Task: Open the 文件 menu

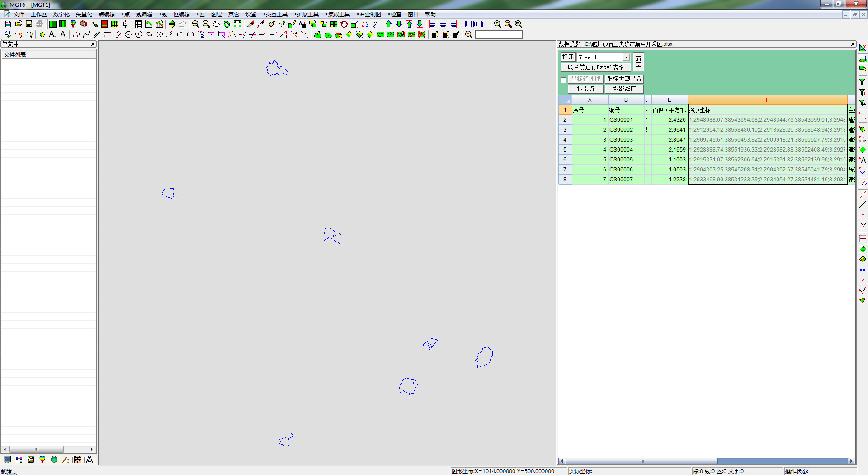Action: coord(19,14)
